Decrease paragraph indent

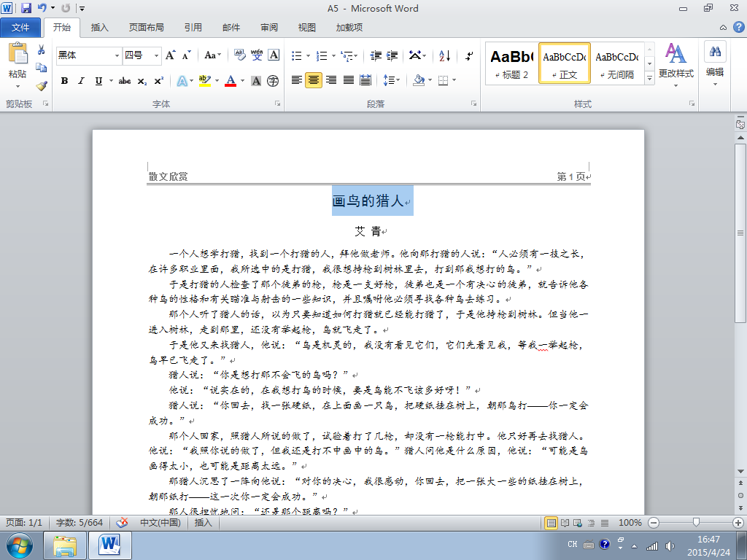pyautogui.click(x=376, y=55)
